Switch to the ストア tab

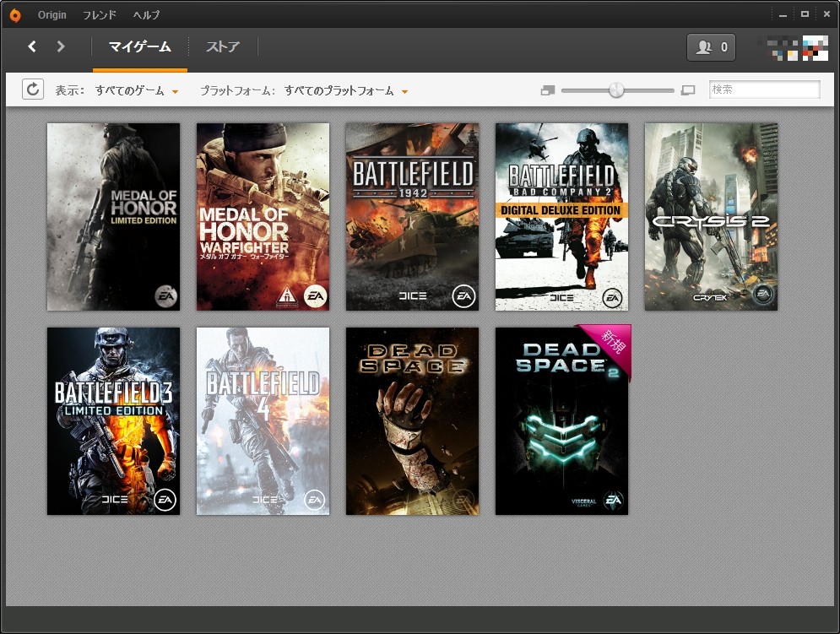223,47
